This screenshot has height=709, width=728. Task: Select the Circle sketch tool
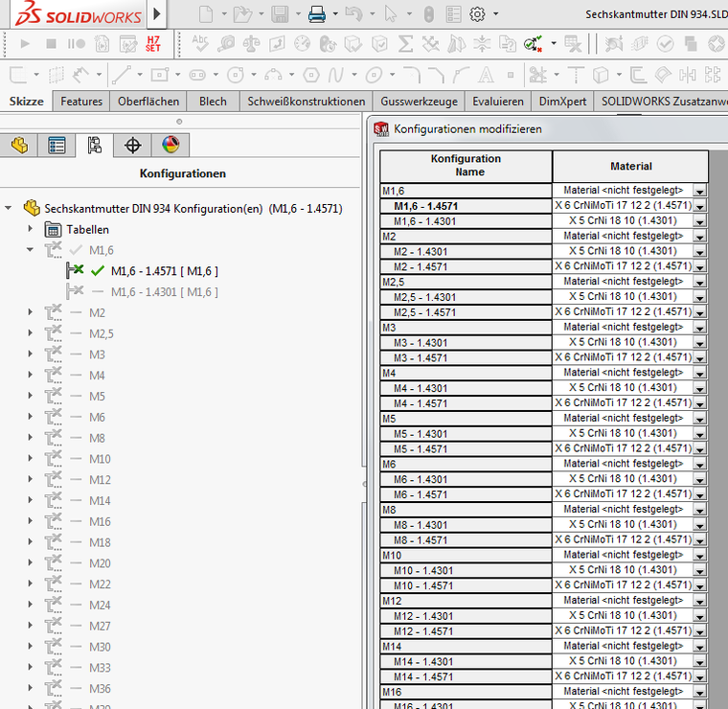pos(236,75)
